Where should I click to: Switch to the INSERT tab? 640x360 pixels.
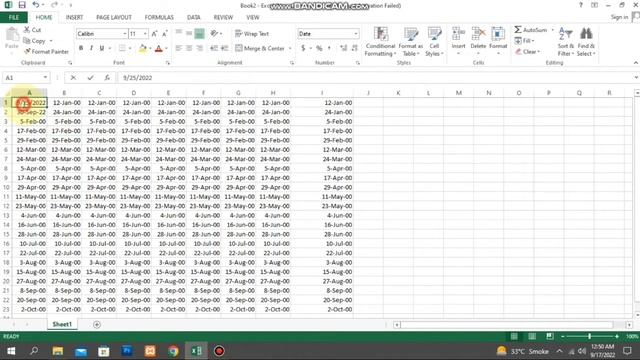point(74,17)
